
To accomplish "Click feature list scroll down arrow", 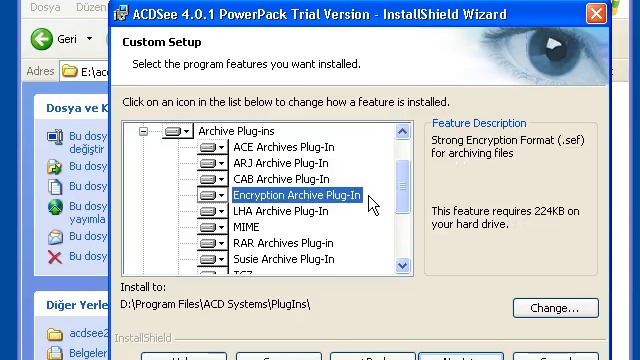I will (x=402, y=266).
